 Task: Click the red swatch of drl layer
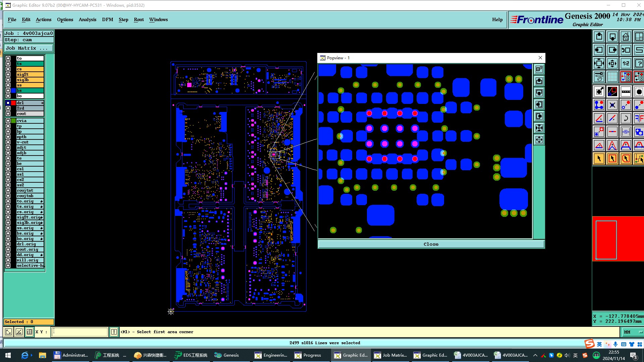pos(13,103)
